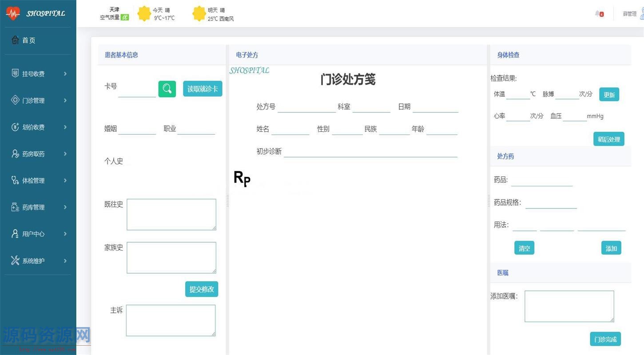
Task: Focus the 药品 input field
Action: pos(542,180)
